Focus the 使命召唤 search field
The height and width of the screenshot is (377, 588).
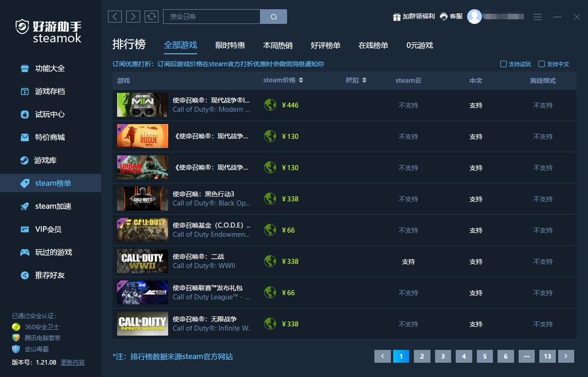212,17
